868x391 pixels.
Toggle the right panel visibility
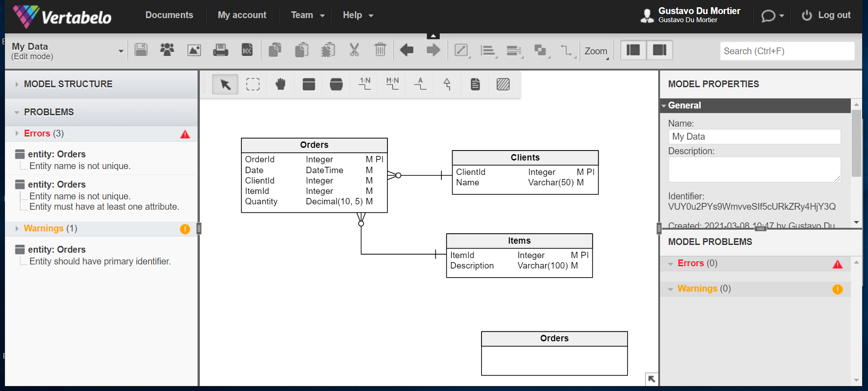660,50
